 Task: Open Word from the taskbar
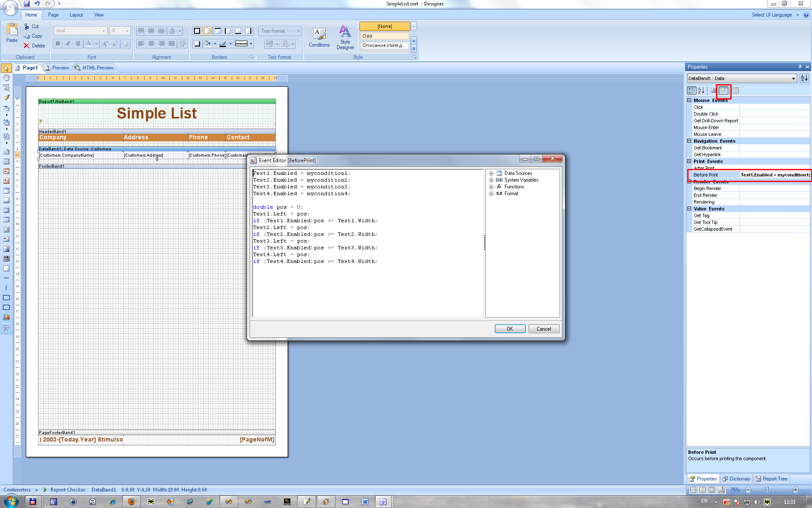click(x=365, y=502)
